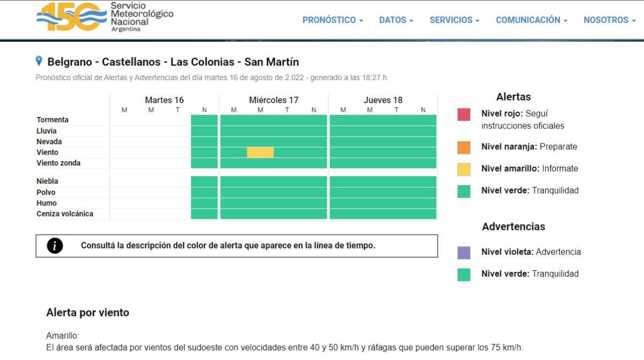Click the Niebla row green bar on Jueves 18
Image resolution: width=644 pixels, height=360 pixels.
[x=383, y=181]
